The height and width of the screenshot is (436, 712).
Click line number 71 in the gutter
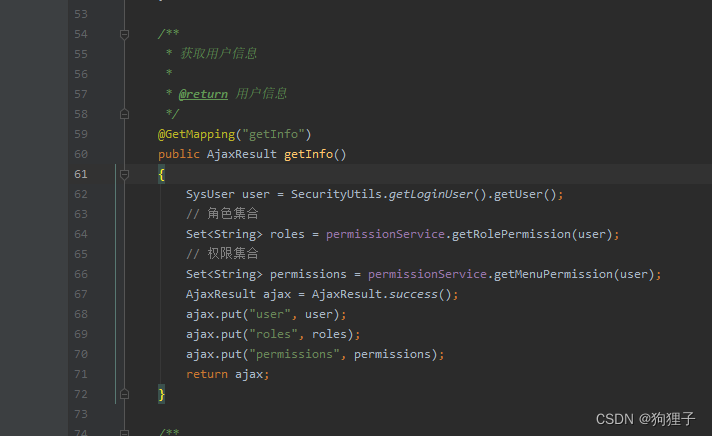(81, 374)
